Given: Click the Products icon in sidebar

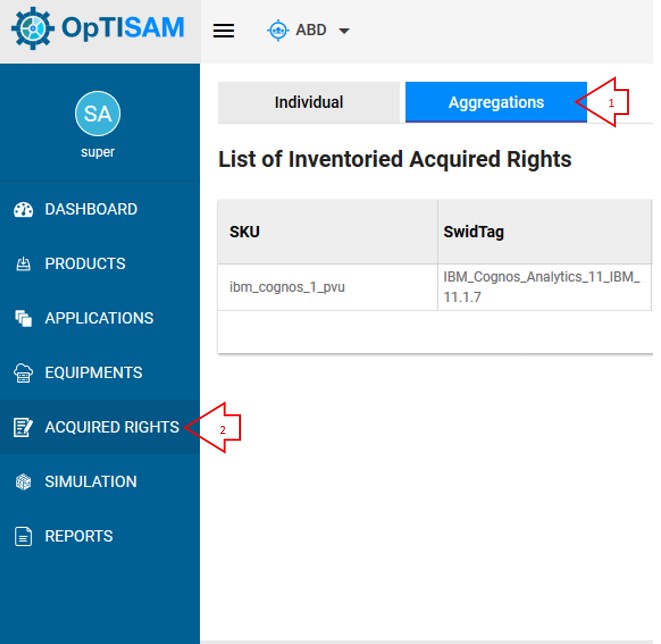Looking at the screenshot, I should coord(24,264).
